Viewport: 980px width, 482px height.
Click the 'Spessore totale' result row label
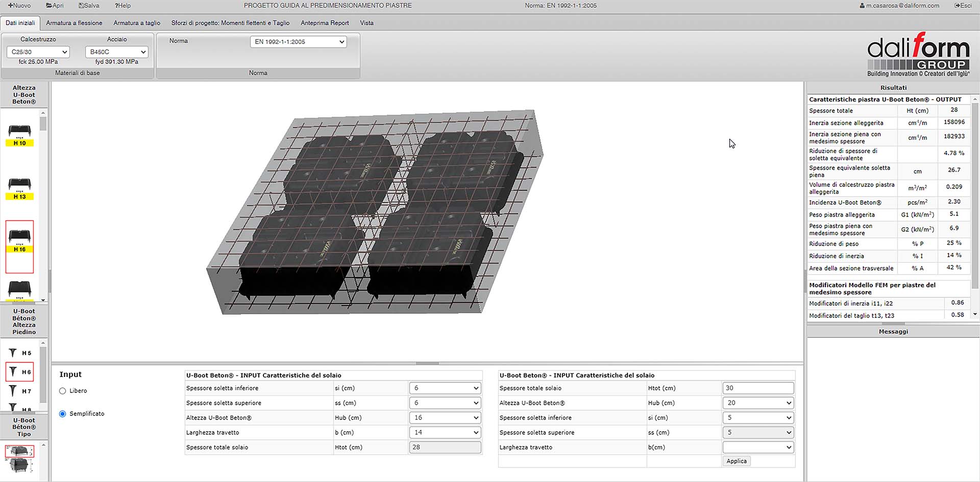click(830, 111)
